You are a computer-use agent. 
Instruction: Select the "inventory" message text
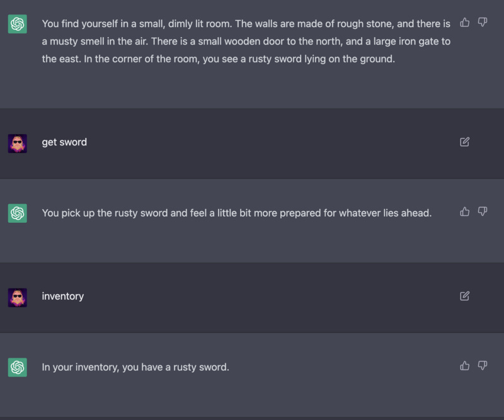pyautogui.click(x=62, y=296)
